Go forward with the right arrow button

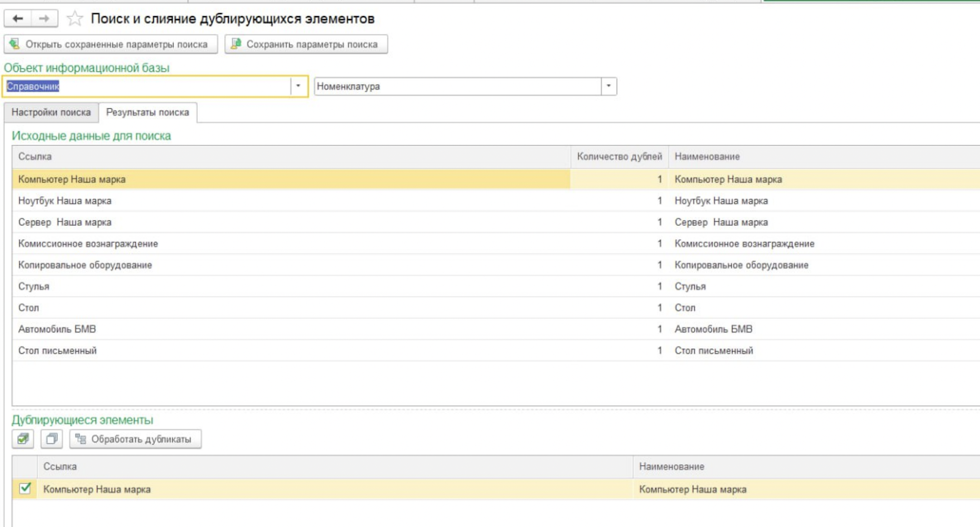[x=44, y=19]
